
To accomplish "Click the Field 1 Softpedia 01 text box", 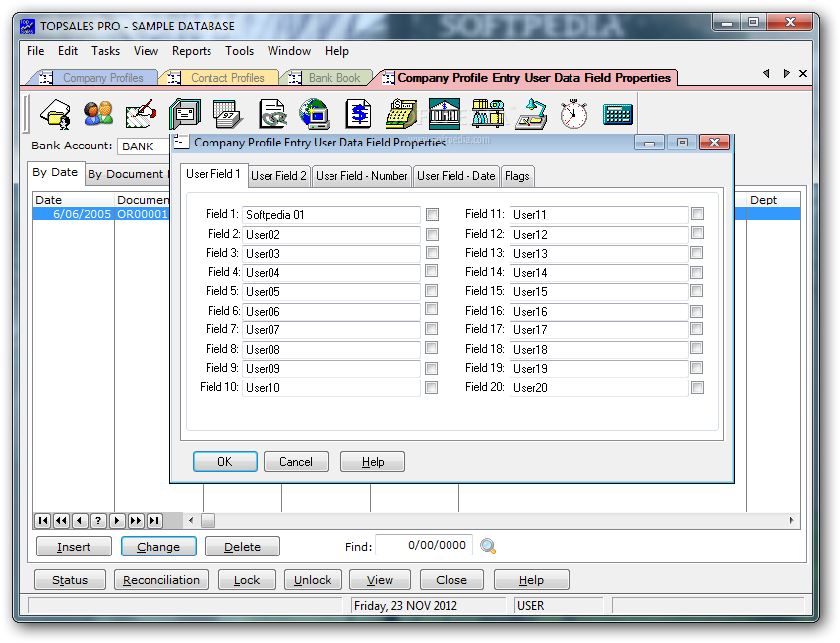I will [331, 215].
